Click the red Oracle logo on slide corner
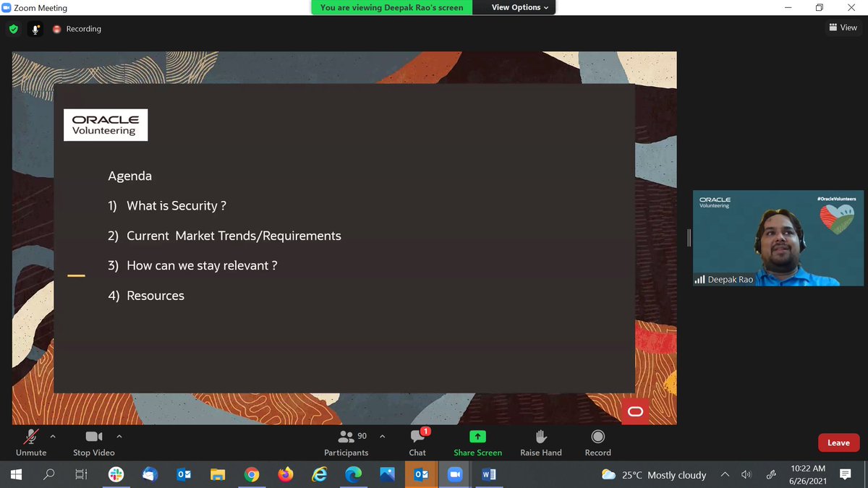Screen dimensions: 868x488 pyautogui.click(x=635, y=411)
